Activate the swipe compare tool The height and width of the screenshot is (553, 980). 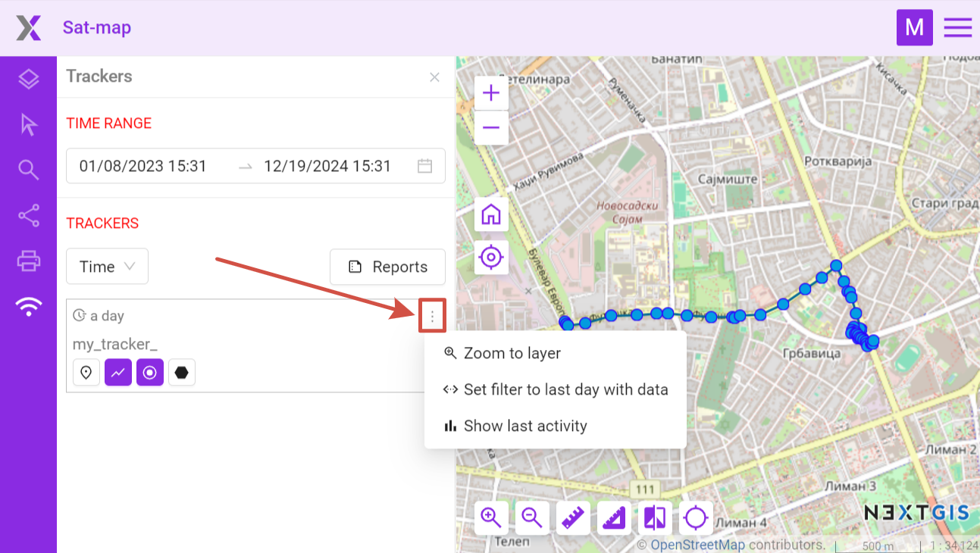coord(655,518)
